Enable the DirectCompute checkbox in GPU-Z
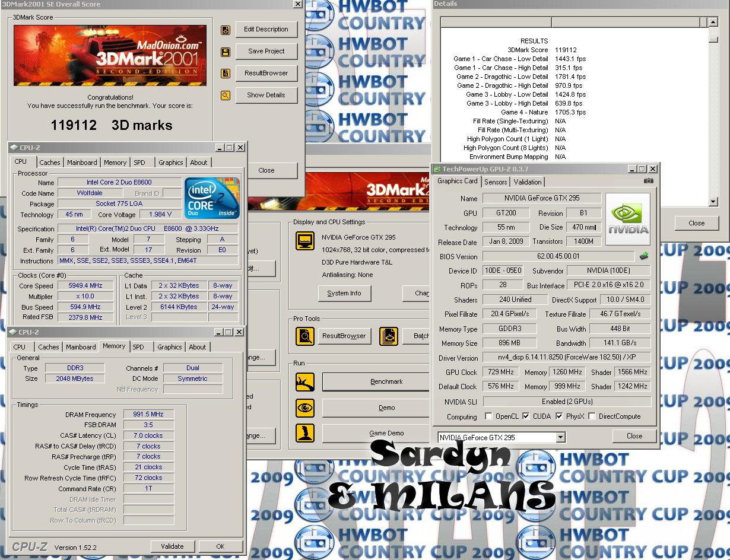Viewport: 730px width, 560px height. (592, 416)
